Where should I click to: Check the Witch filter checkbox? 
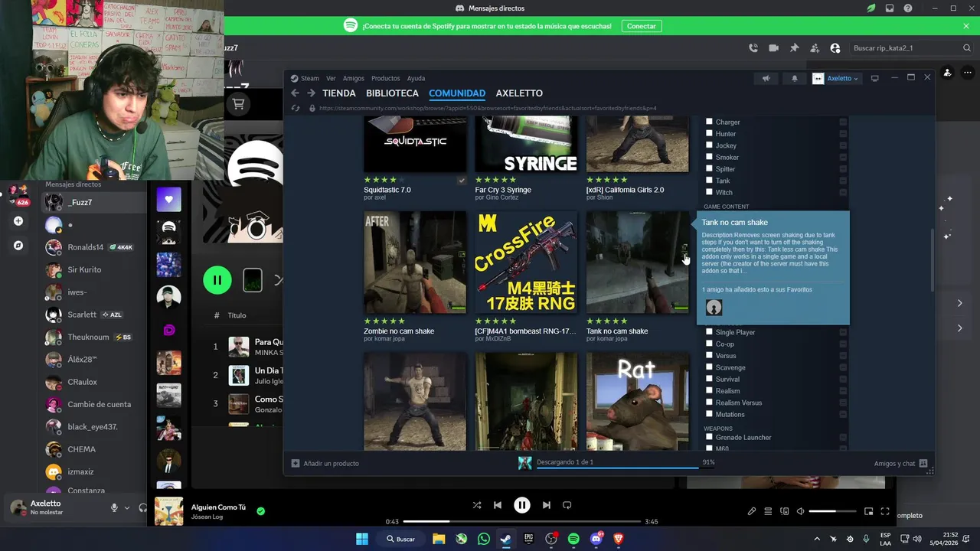click(x=709, y=192)
